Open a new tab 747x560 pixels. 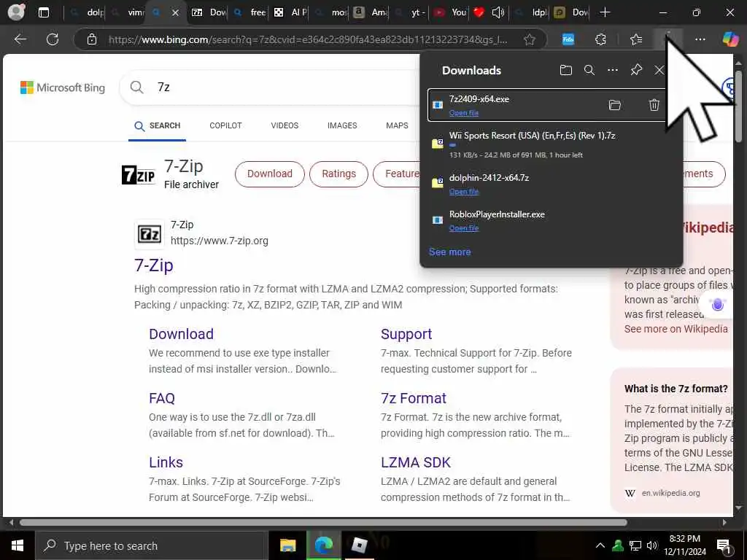[x=605, y=12]
